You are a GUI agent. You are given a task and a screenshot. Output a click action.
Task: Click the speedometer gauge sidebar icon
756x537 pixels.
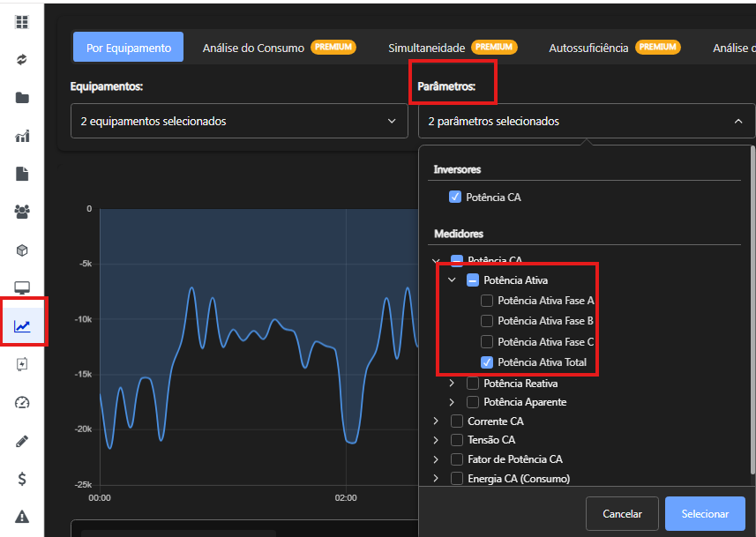[x=22, y=403]
